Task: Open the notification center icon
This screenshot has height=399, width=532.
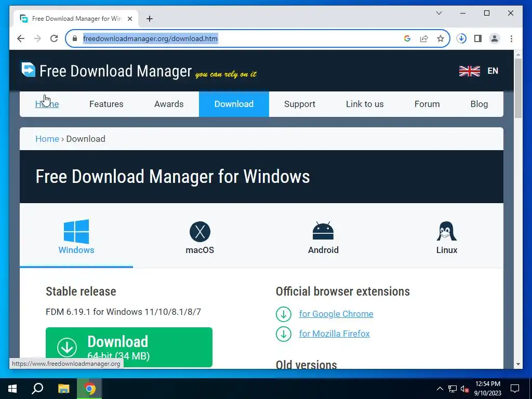Action: (515, 389)
